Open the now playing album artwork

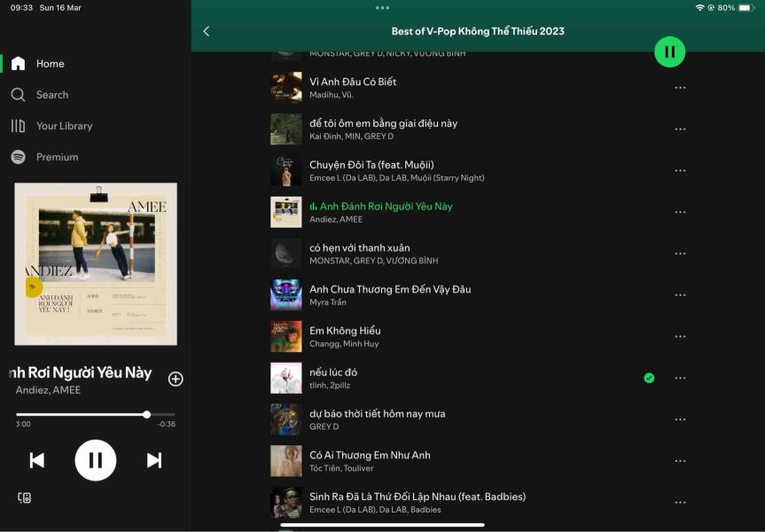pos(96,264)
